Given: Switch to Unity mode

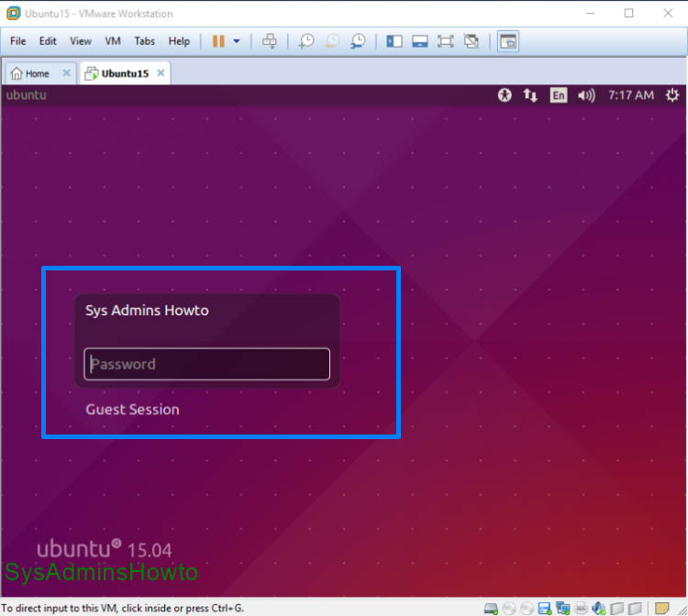Looking at the screenshot, I should pyautogui.click(x=472, y=41).
